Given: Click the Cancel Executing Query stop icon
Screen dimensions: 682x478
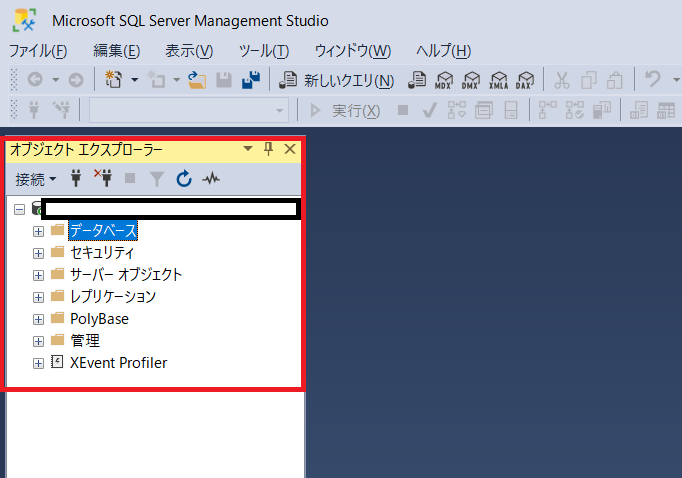Looking at the screenshot, I should point(403,110).
